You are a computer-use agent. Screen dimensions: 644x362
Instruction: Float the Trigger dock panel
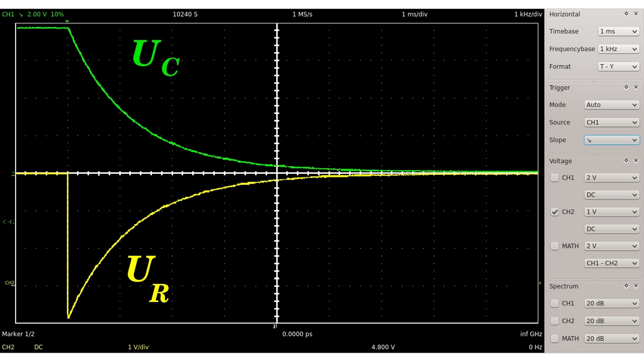(x=626, y=87)
